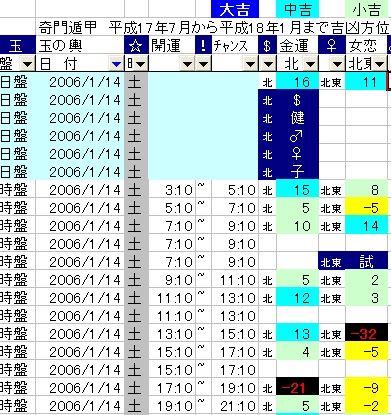The image size is (391, 415).
Task: Expand the 北 direction filter dropdown
Action: tap(310, 63)
